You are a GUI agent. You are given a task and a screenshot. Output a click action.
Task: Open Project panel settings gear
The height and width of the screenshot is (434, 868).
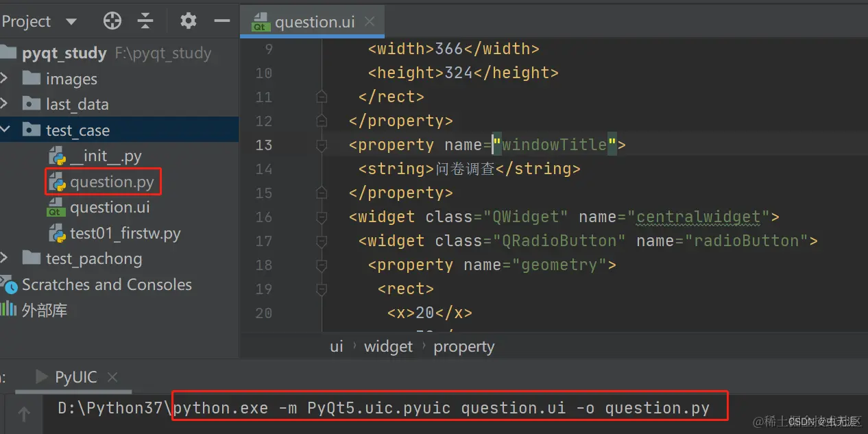pyautogui.click(x=188, y=21)
